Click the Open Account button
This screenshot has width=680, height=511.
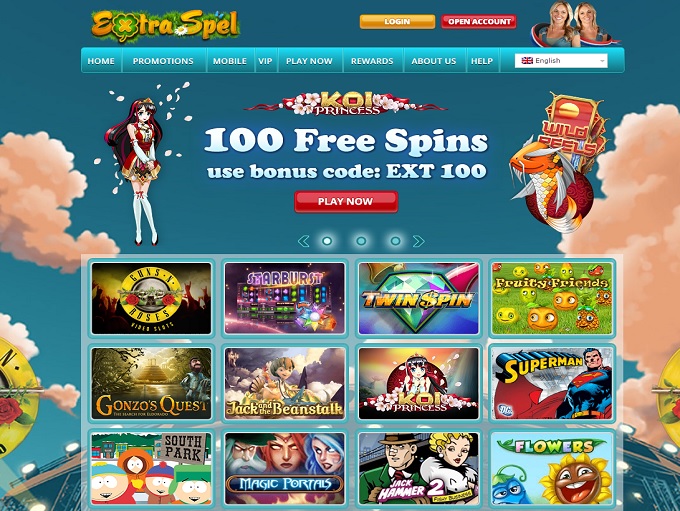[x=479, y=22]
